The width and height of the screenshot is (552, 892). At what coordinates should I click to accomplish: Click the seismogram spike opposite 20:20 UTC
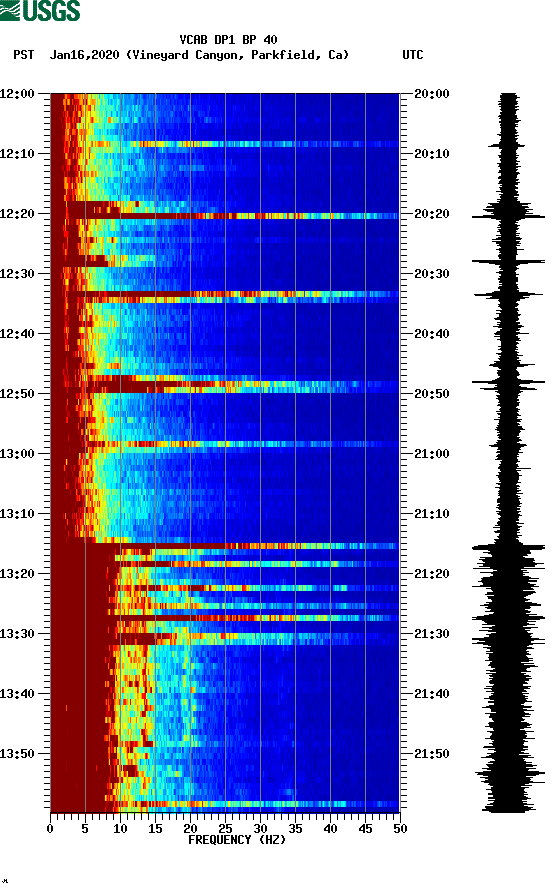coord(508,216)
